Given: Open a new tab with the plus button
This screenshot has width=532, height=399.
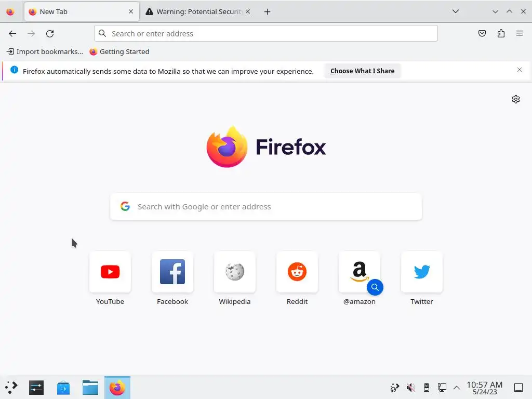Looking at the screenshot, I should [268, 12].
